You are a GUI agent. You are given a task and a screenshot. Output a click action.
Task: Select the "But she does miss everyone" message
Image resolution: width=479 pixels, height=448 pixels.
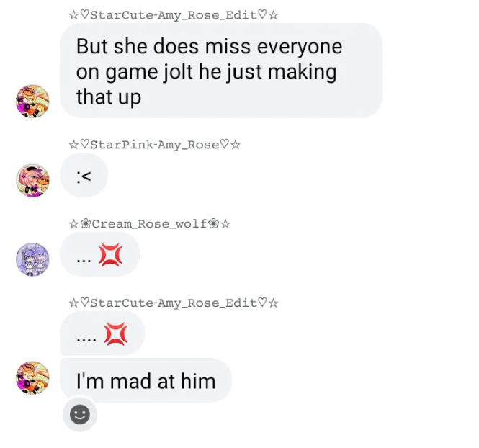221,71
